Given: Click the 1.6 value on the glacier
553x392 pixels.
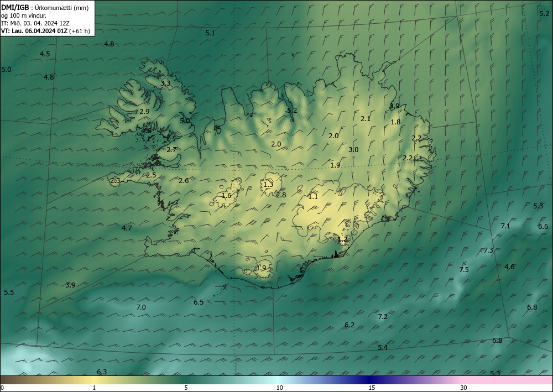Looking at the screenshot, I should 226,195.
